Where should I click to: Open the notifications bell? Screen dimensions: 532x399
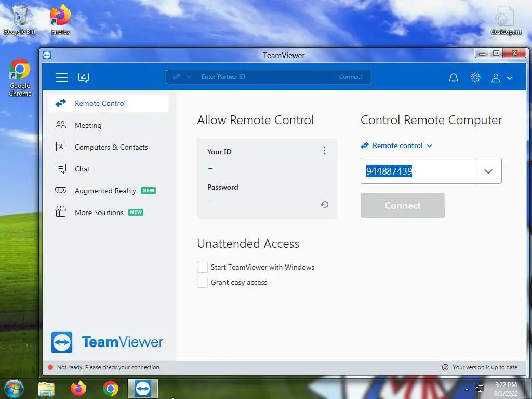(x=453, y=77)
